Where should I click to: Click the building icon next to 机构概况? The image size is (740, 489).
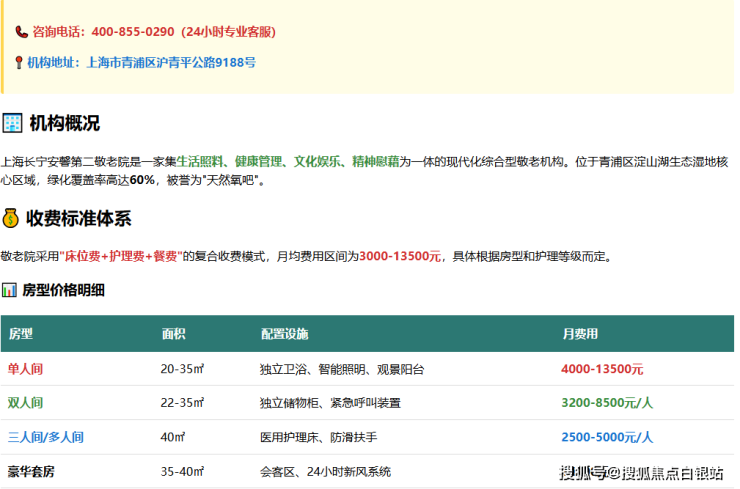click(x=13, y=123)
